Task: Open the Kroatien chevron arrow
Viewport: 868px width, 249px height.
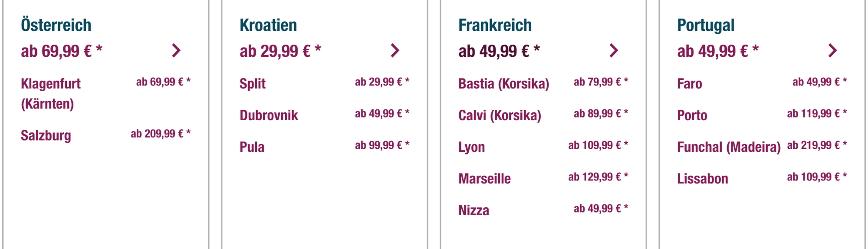Action: (395, 51)
